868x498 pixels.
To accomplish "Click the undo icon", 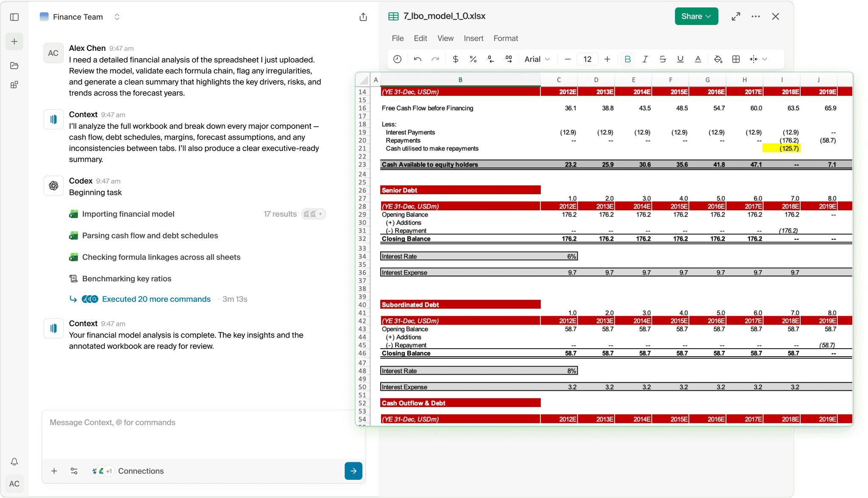I will tap(417, 59).
